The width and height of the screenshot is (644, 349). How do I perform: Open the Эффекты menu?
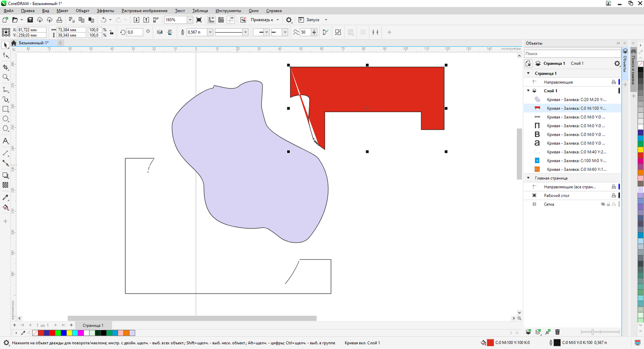coord(105,11)
